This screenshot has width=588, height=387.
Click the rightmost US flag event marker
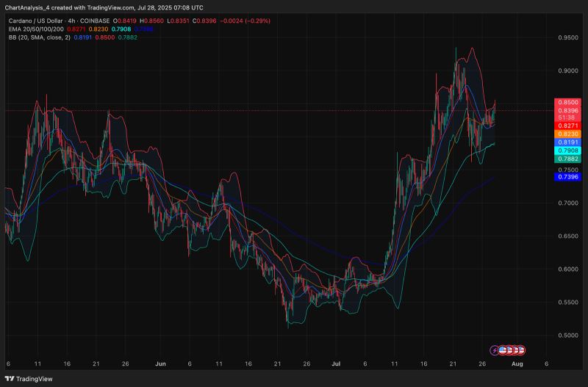pos(520,350)
